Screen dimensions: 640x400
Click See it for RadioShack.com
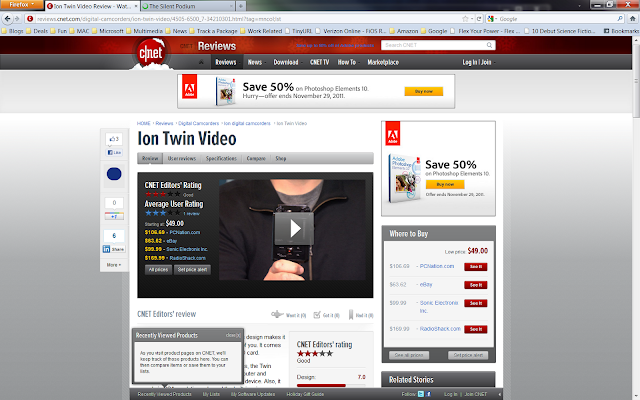pyautogui.click(x=476, y=329)
